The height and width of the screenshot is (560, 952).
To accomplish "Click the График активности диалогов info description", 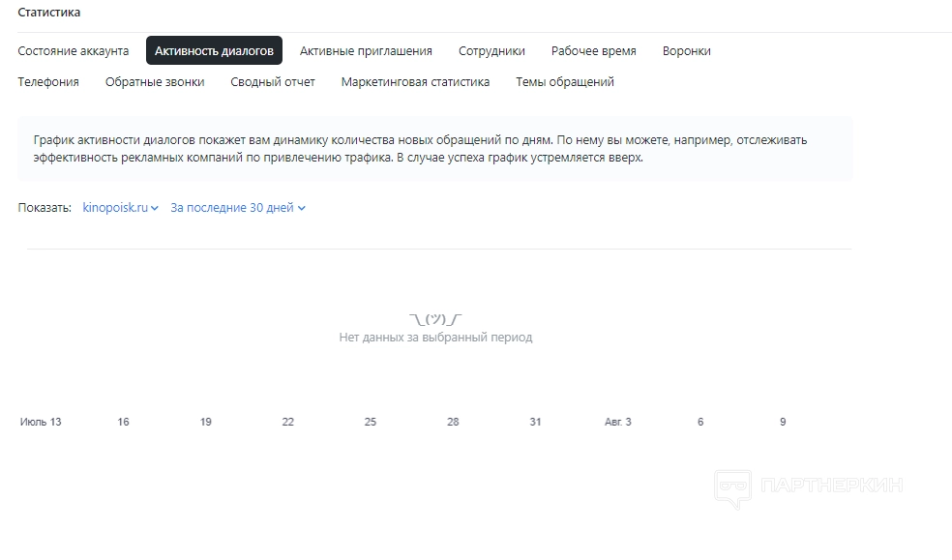I will (x=420, y=149).
